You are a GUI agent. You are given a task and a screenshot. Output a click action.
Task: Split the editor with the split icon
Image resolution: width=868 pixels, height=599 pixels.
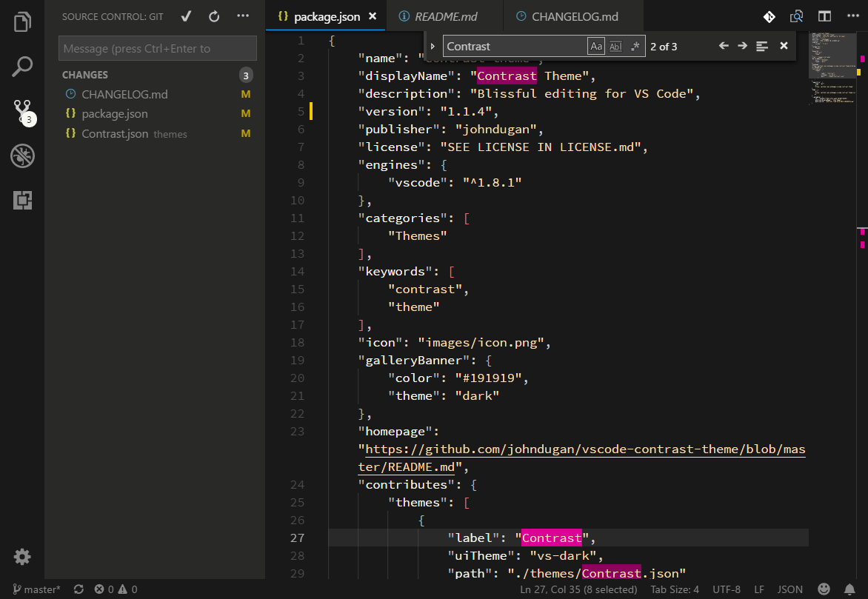824,16
